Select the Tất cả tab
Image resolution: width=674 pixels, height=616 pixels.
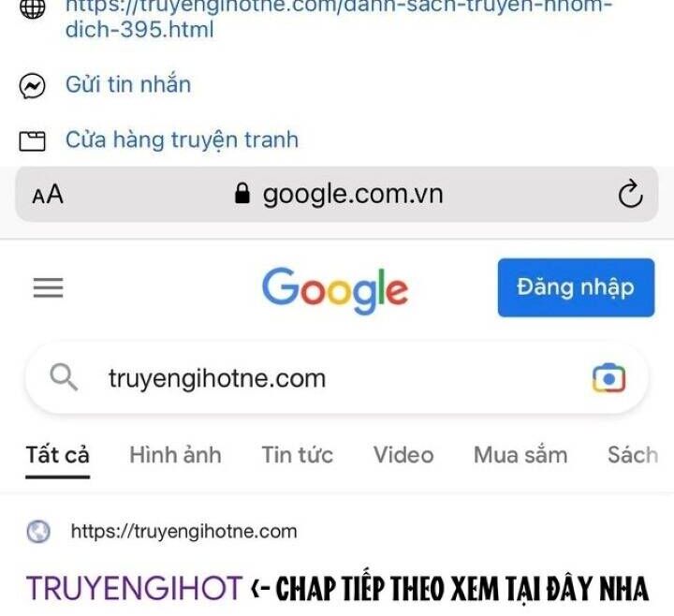tap(58, 455)
